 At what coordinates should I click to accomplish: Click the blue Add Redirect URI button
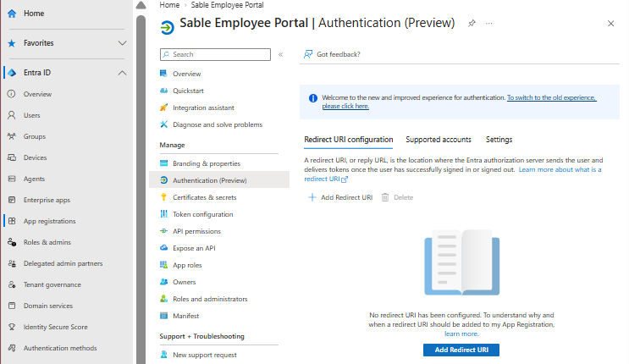tap(461, 350)
